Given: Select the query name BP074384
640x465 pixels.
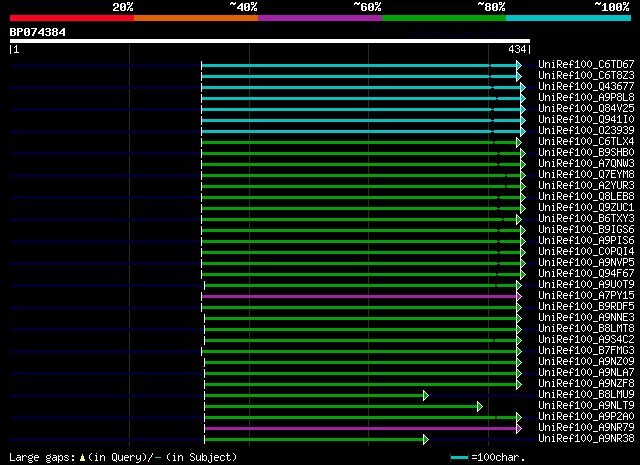Looking at the screenshot, I should [38, 32].
